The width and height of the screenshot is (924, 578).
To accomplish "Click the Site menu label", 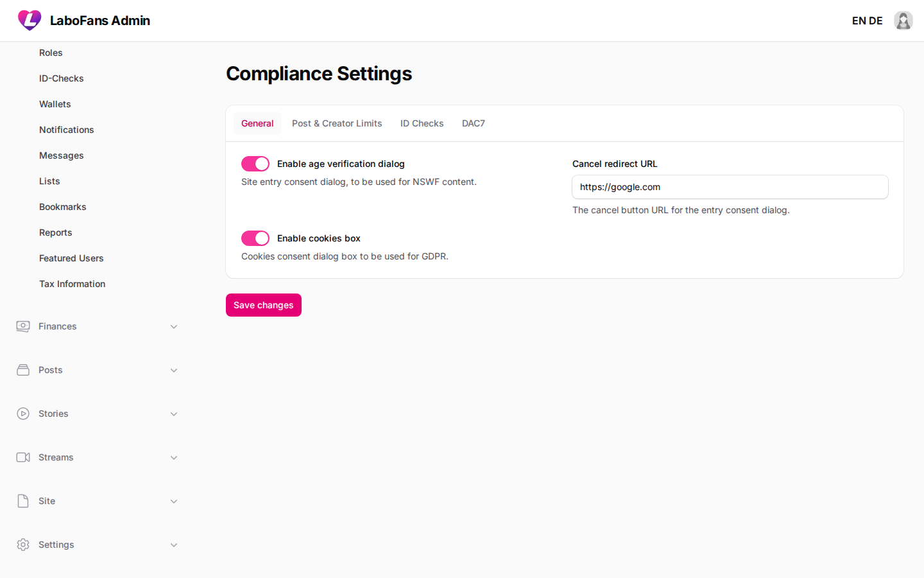I will (x=47, y=501).
